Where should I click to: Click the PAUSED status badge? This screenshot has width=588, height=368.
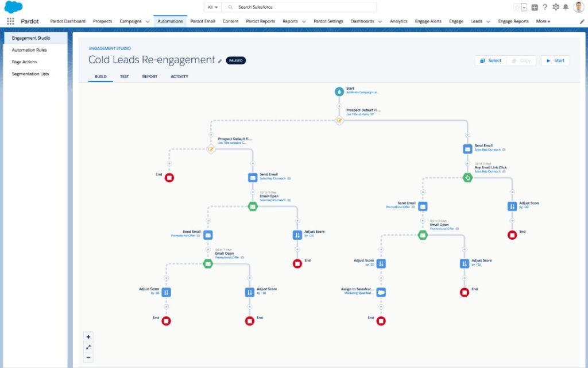pyautogui.click(x=236, y=60)
